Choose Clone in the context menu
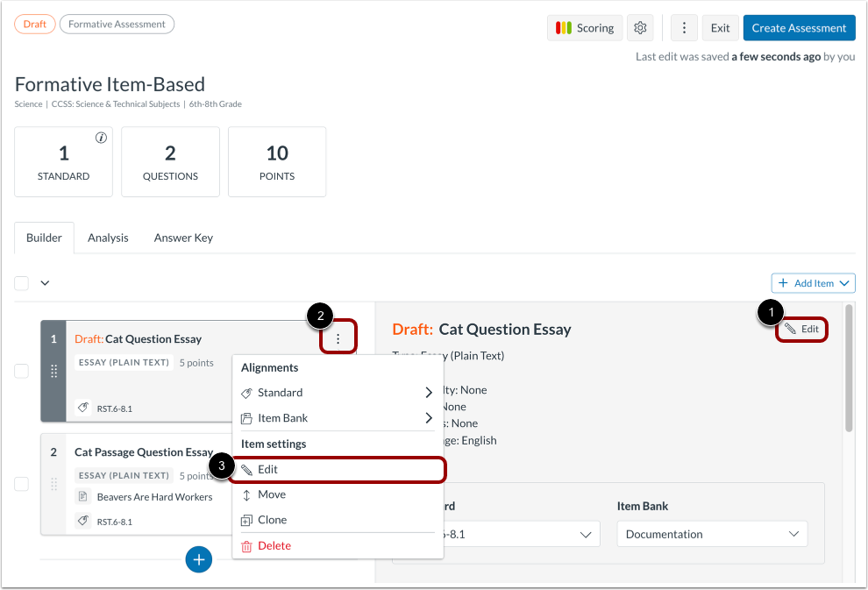 point(338,520)
